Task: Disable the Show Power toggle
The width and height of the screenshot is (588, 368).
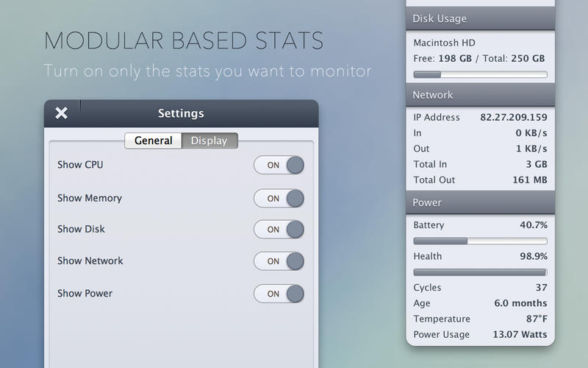Action: [279, 294]
